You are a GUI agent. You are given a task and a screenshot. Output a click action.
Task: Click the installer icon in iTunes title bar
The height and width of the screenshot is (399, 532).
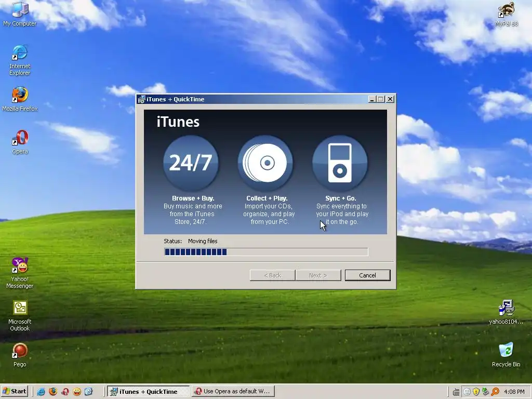(x=141, y=99)
